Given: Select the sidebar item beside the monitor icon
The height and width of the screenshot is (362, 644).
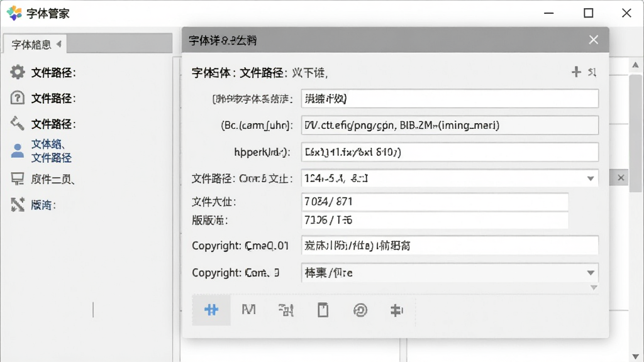Looking at the screenshot, I should tap(53, 179).
